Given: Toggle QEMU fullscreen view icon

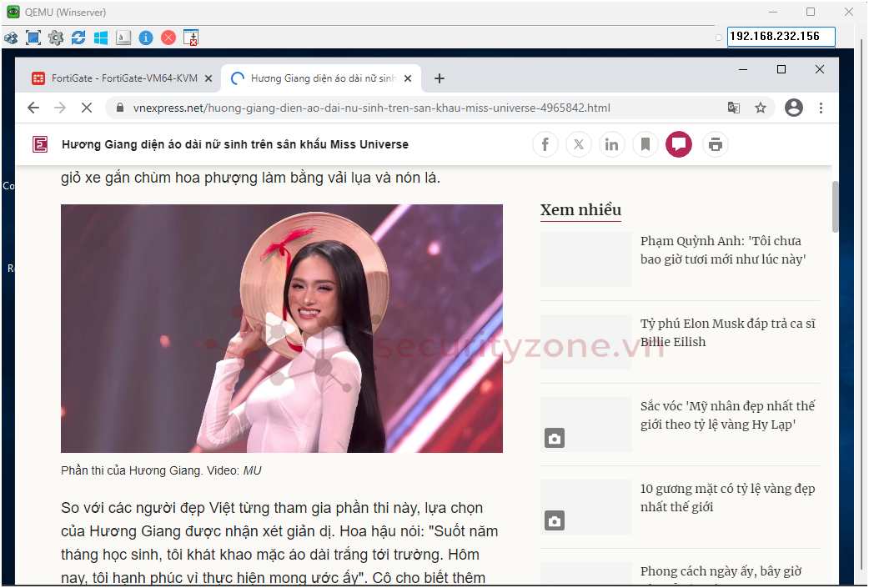Looking at the screenshot, I should tap(33, 38).
